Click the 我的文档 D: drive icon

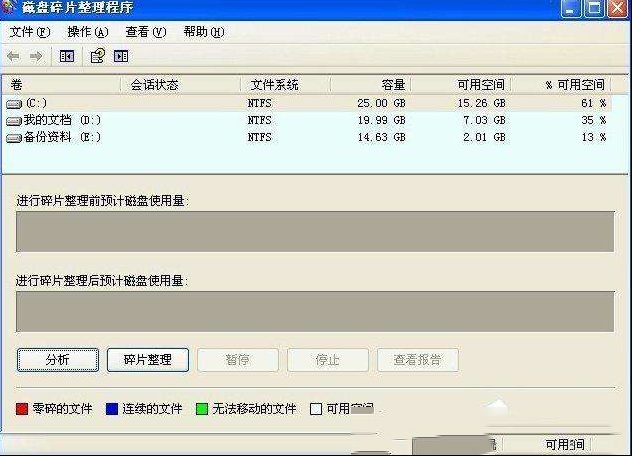pos(14,121)
